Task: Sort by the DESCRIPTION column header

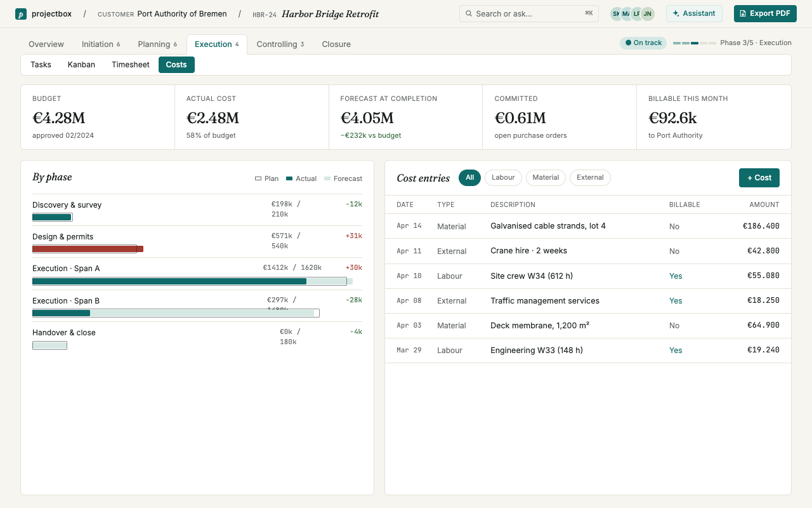Action: coord(513,204)
